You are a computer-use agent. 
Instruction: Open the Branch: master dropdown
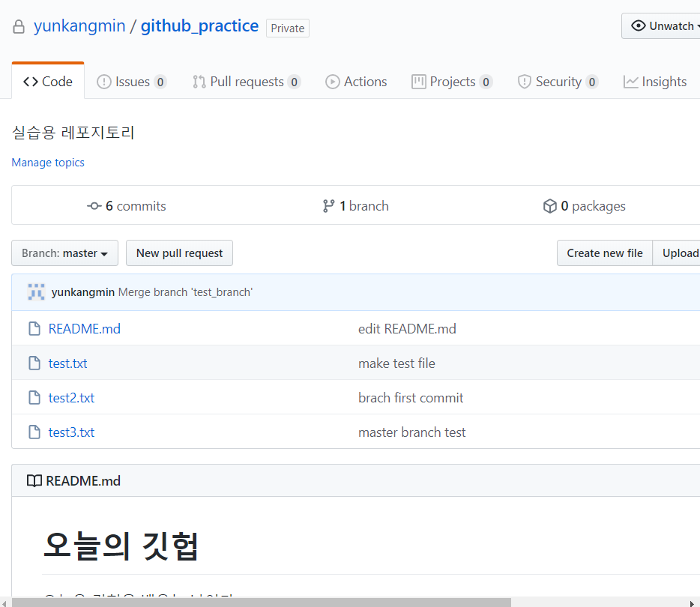tap(64, 253)
